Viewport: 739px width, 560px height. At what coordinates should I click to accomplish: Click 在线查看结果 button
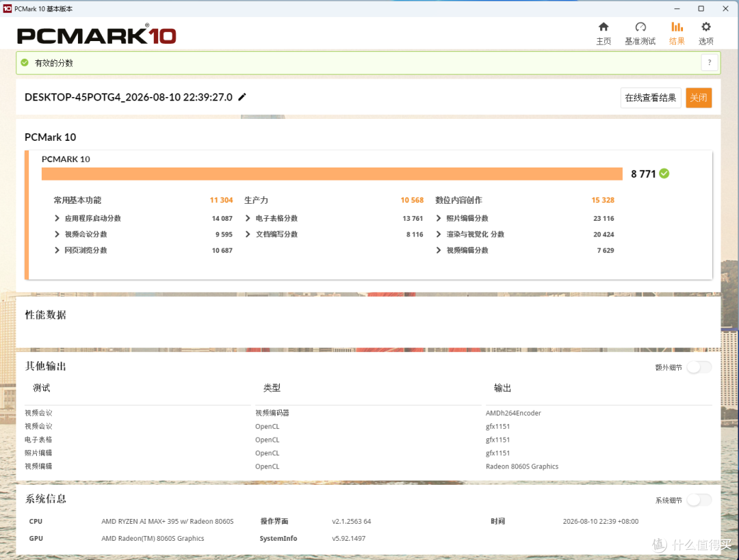pyautogui.click(x=651, y=98)
